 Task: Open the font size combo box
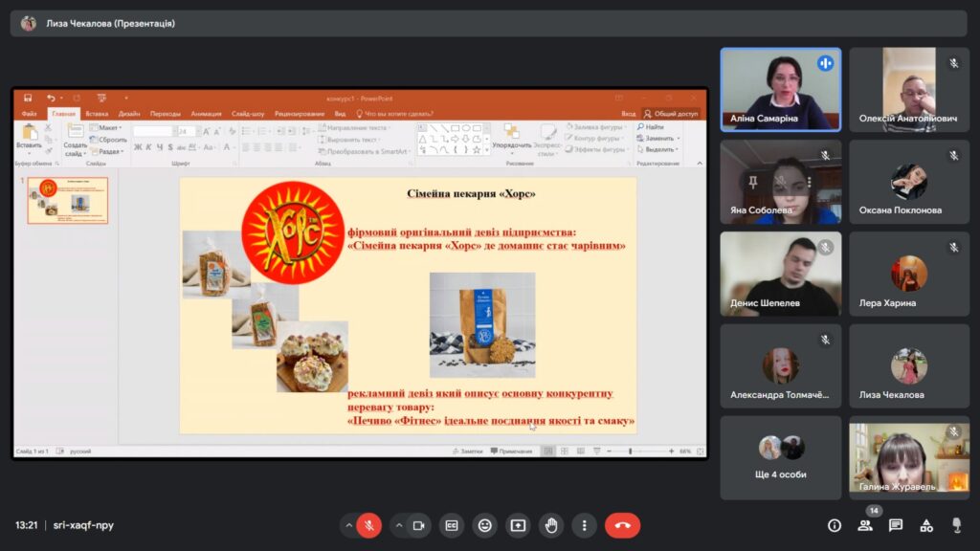coord(187,131)
